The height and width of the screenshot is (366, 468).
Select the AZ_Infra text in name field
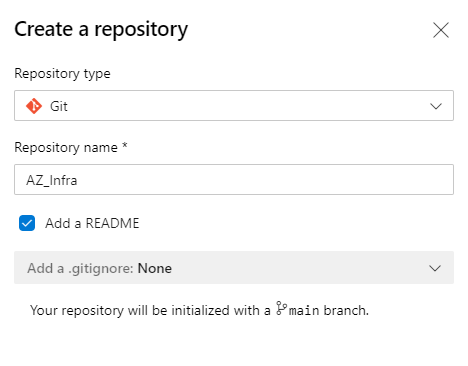[x=52, y=180]
